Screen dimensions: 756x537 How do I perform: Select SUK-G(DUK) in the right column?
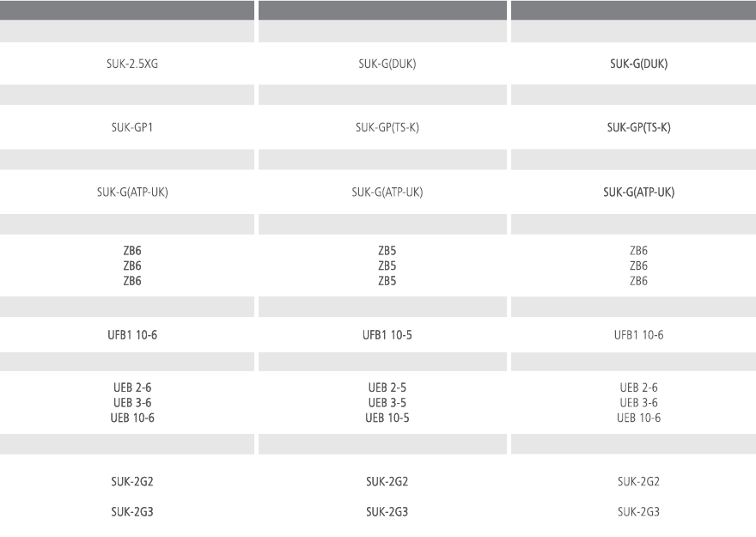tap(637, 64)
